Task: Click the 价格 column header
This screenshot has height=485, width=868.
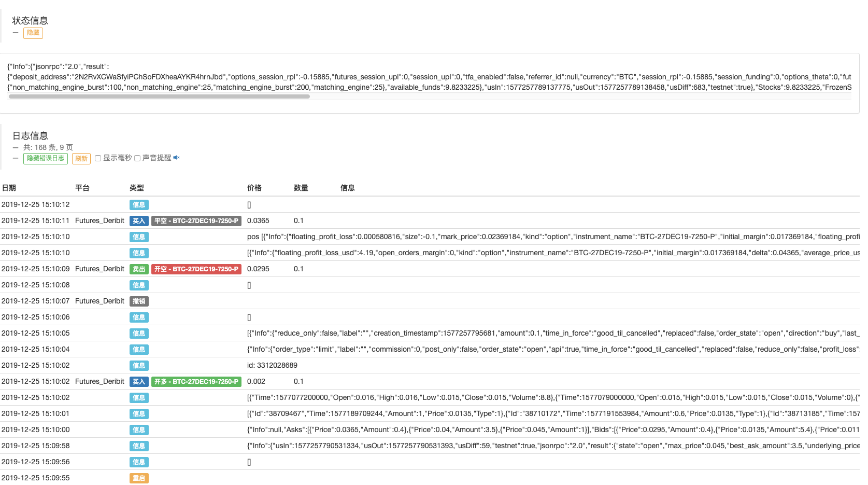Action: [254, 188]
